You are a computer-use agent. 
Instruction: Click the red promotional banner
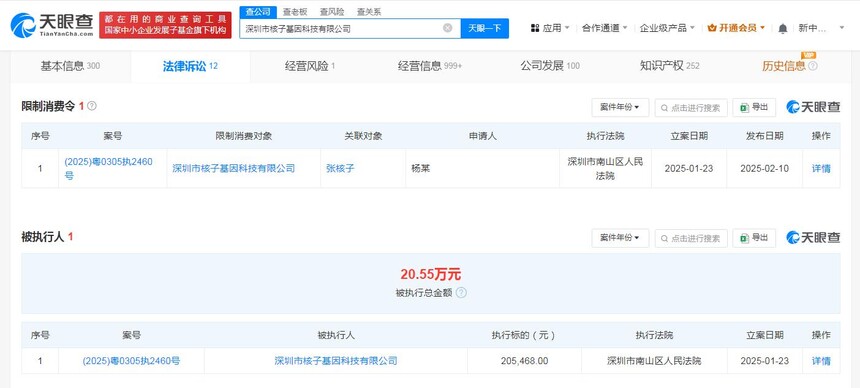(x=165, y=25)
